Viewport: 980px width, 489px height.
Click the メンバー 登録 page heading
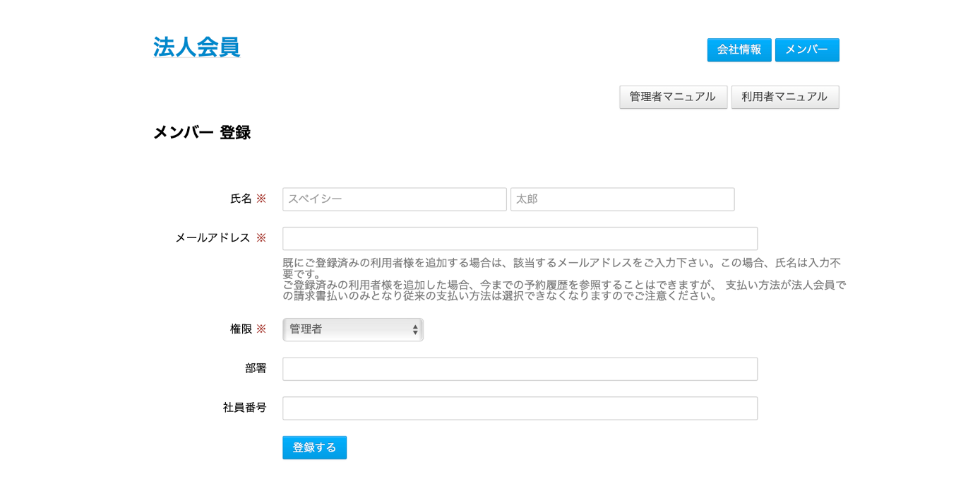tap(202, 133)
